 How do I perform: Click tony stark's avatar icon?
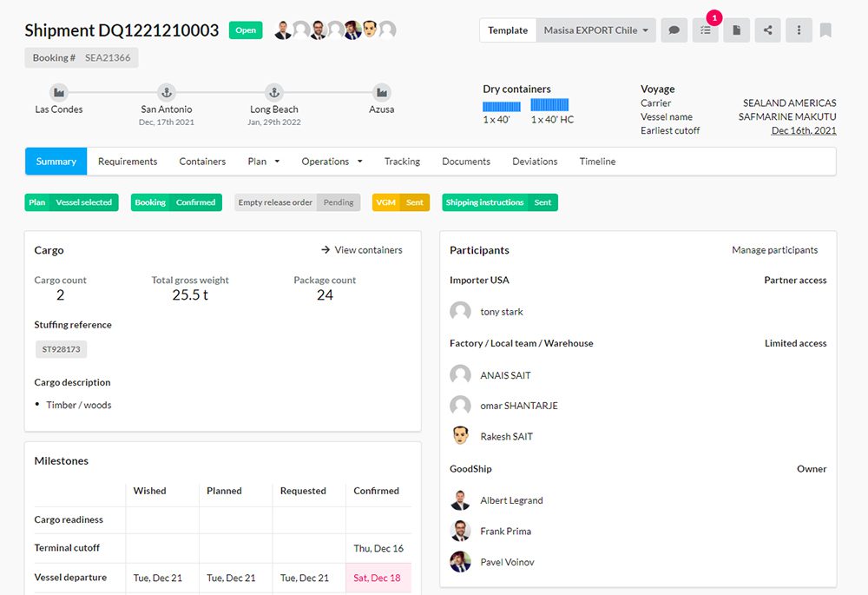(460, 311)
